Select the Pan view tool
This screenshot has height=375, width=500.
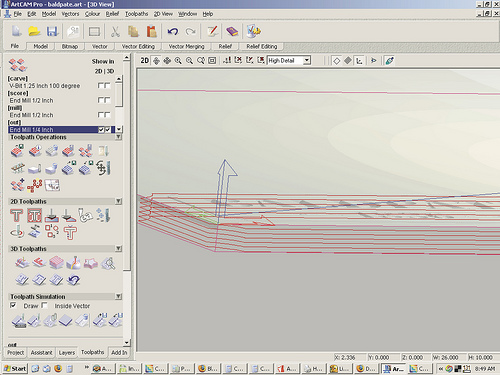167,61
